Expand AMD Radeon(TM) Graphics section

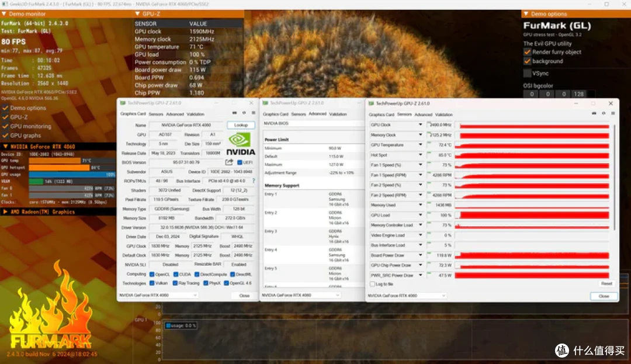(x=5, y=212)
